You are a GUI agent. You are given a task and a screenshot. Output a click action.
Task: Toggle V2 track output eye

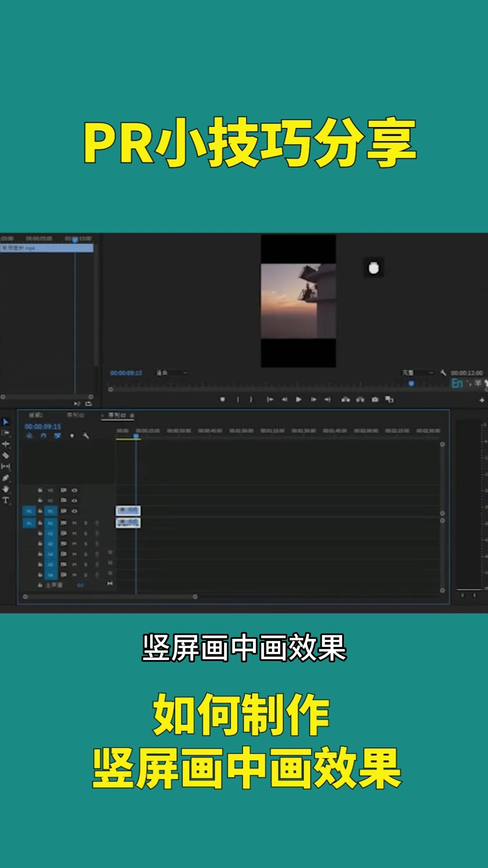click(75, 500)
